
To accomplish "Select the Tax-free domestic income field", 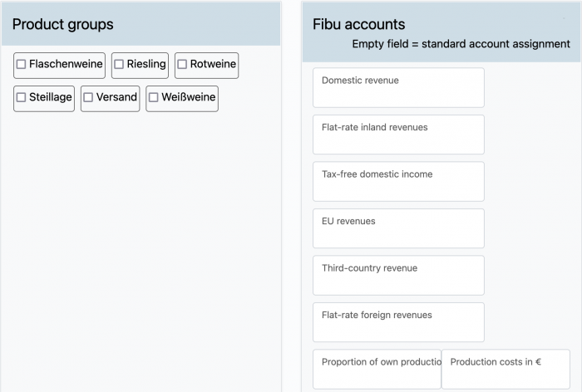I will (x=398, y=181).
